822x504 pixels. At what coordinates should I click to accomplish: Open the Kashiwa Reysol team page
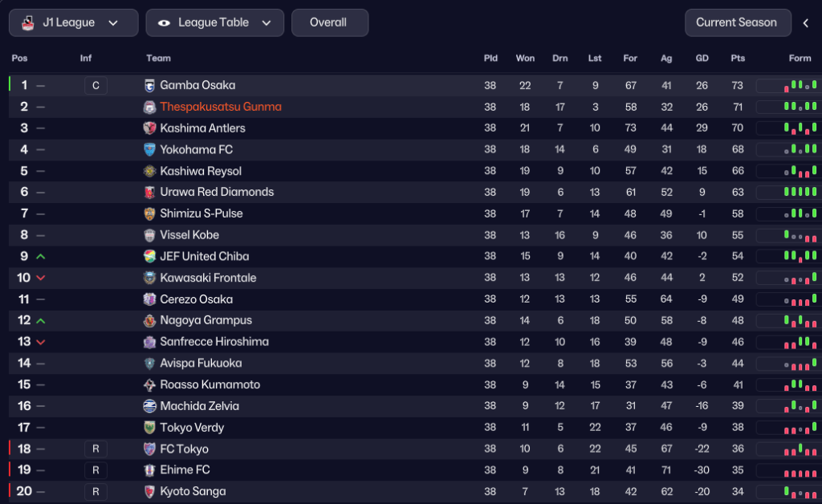click(201, 171)
